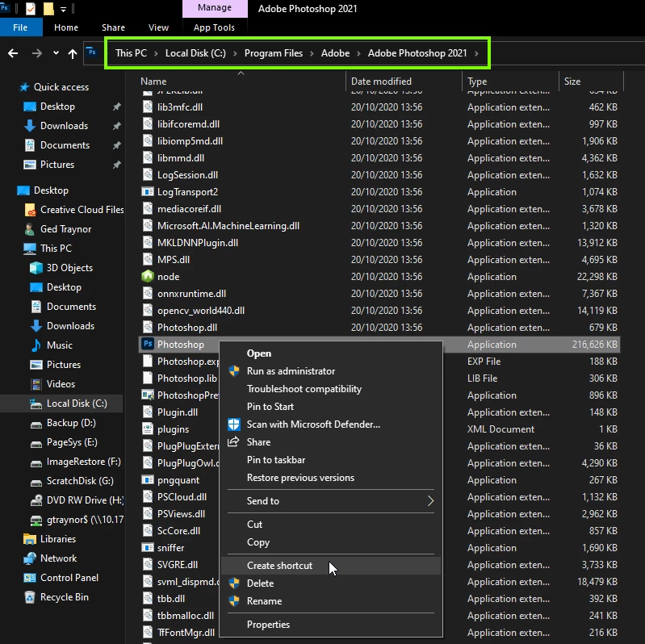Open the recent locations dropdown arrow
Screen dimensions: 645x644
point(56,53)
